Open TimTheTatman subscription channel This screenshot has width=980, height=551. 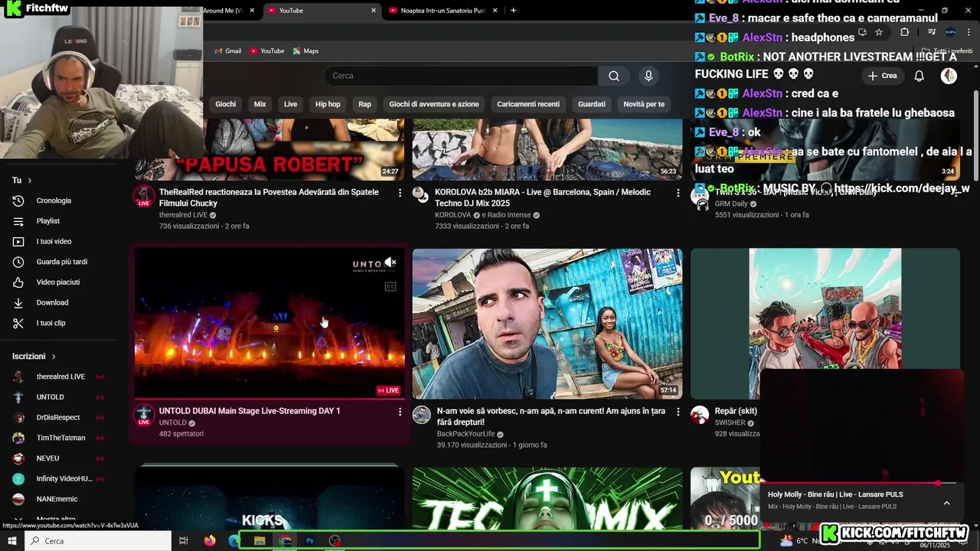[x=60, y=438]
